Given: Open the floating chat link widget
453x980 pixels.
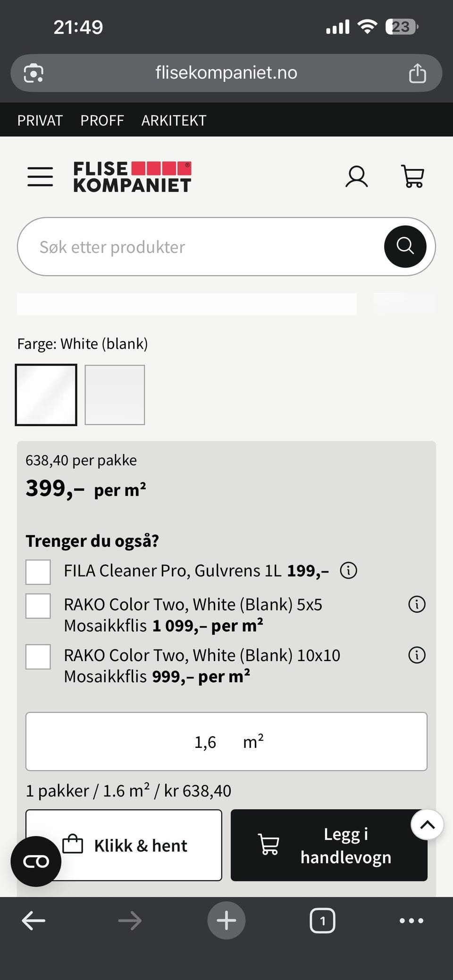Looking at the screenshot, I should click(x=36, y=861).
